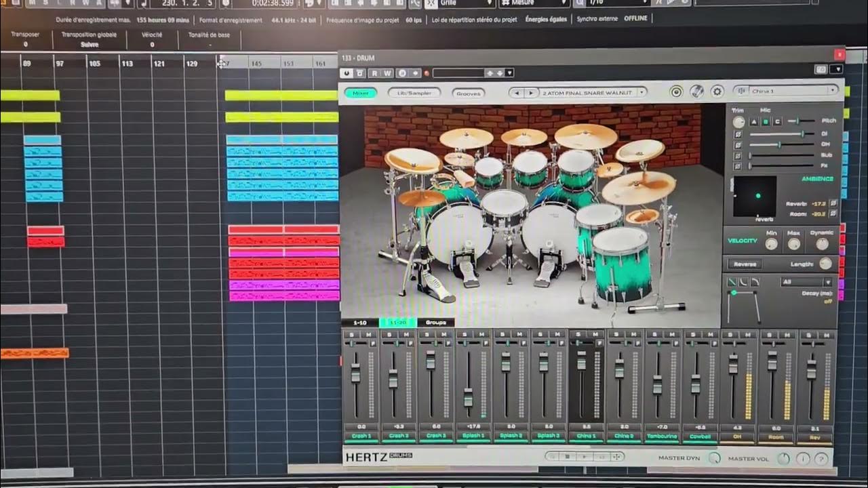Load the previous kit preset arrow
Image resolution: width=868 pixels, height=488 pixels.
[x=517, y=93]
